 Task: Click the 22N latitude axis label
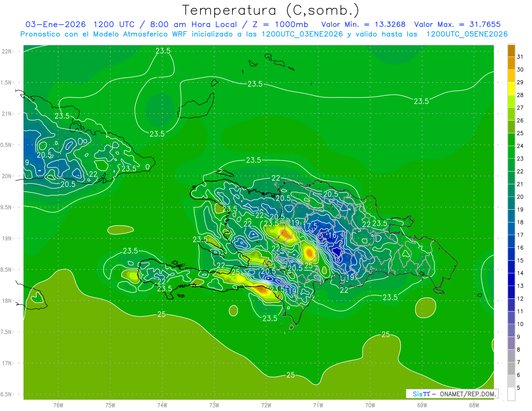(x=8, y=51)
